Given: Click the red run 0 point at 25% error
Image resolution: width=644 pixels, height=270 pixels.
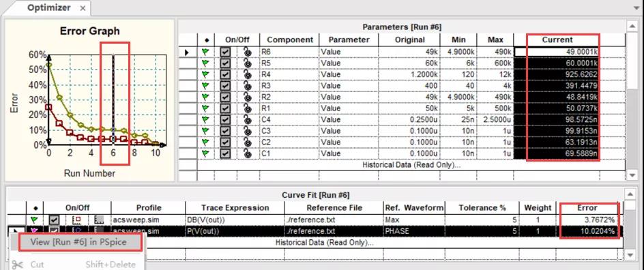Looking at the screenshot, I should pyautogui.click(x=49, y=107).
